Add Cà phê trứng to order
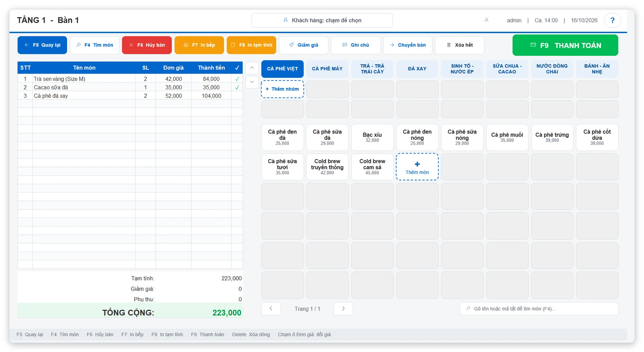Image resolution: width=644 pixels, height=352 pixels. 552,137
